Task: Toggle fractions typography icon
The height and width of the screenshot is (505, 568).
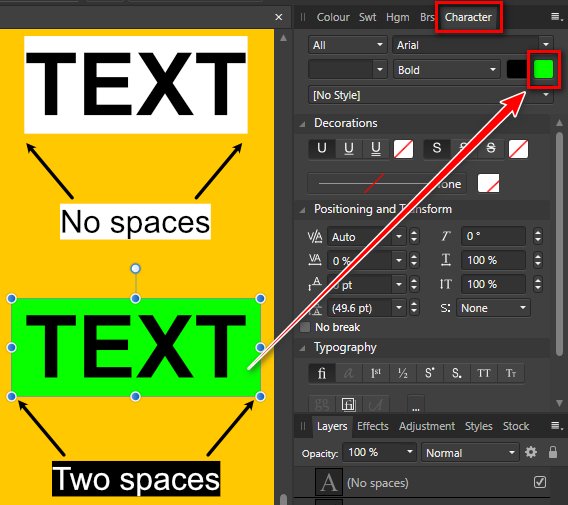Action: [402, 373]
